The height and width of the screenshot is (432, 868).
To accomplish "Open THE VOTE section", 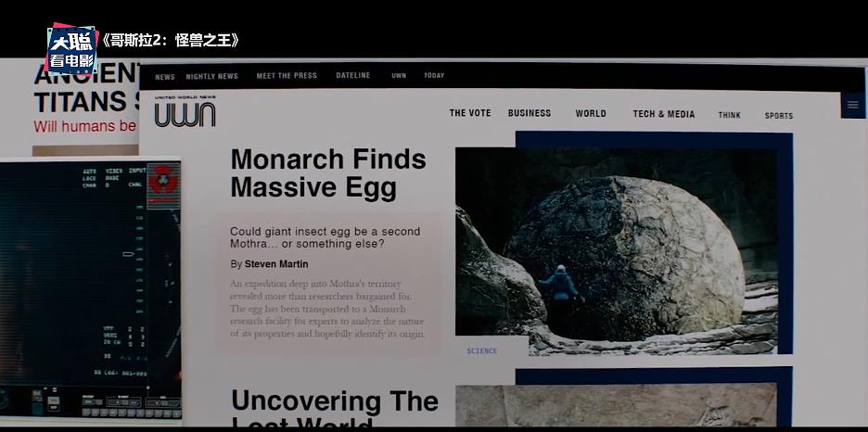I will coord(470,113).
